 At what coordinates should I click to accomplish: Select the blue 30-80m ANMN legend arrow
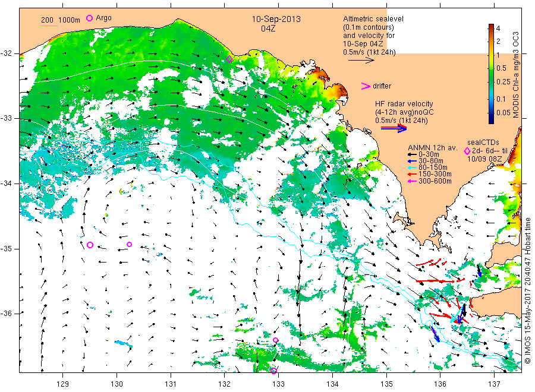pyautogui.click(x=413, y=161)
